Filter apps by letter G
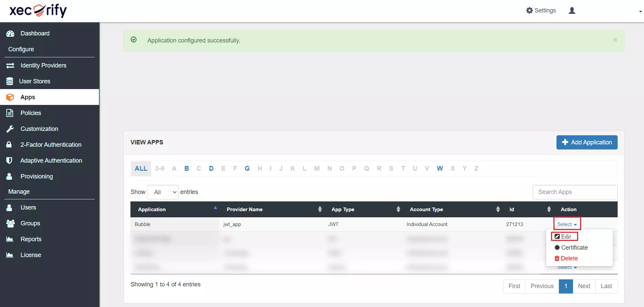Screen dimensions: 644x307 tap(247, 168)
